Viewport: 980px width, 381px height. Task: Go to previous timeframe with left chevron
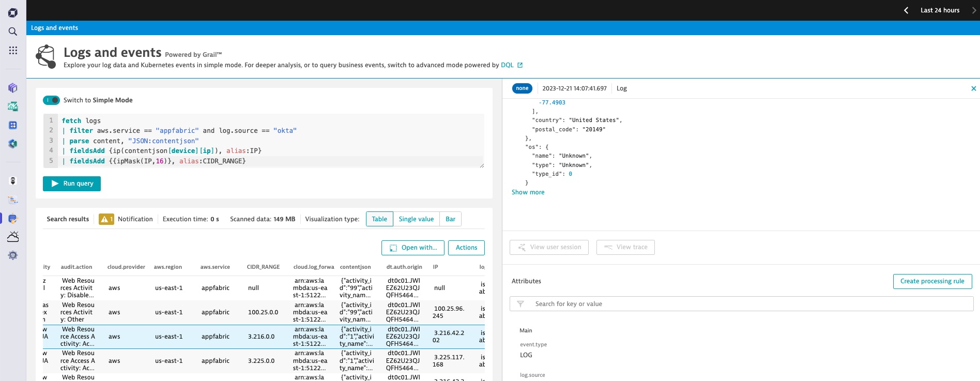click(x=906, y=10)
